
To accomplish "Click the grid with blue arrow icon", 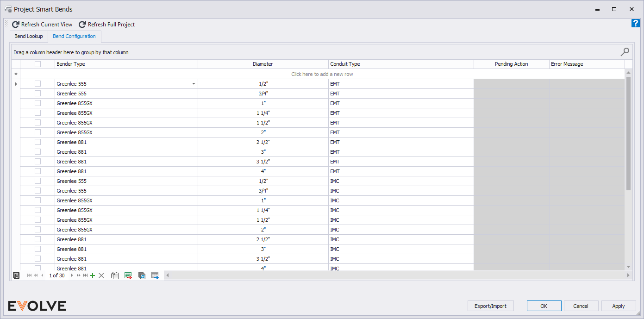I will coord(155,275).
